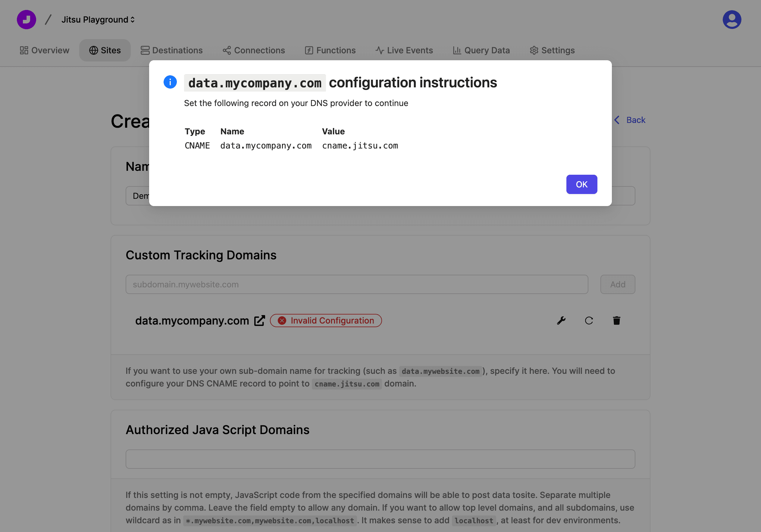Go to the Connections tab

pyautogui.click(x=254, y=50)
